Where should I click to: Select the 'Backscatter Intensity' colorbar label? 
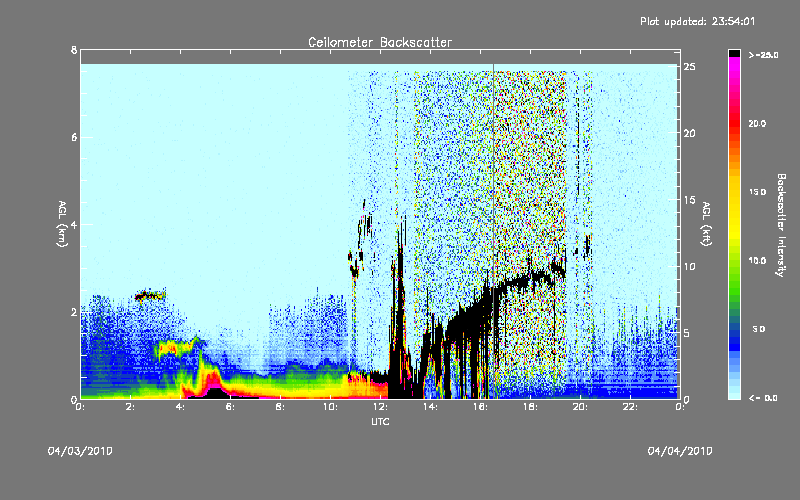781,225
